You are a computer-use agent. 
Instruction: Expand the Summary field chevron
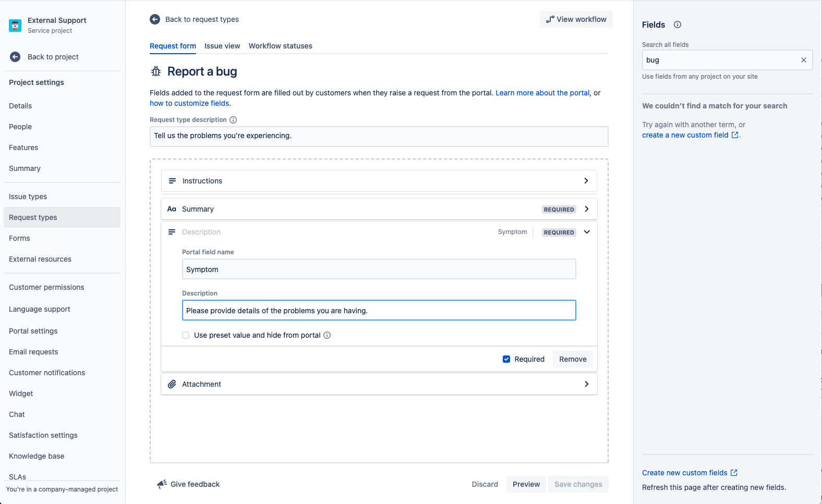tap(587, 209)
